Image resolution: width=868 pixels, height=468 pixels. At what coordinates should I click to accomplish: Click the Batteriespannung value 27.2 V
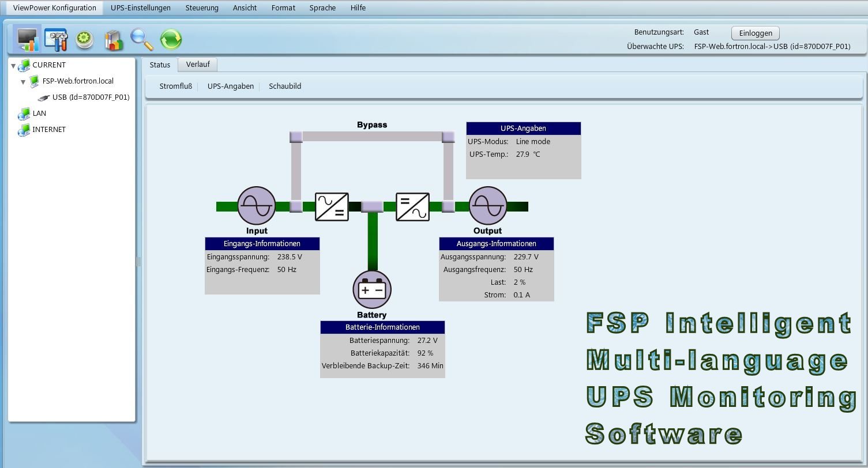(427, 341)
